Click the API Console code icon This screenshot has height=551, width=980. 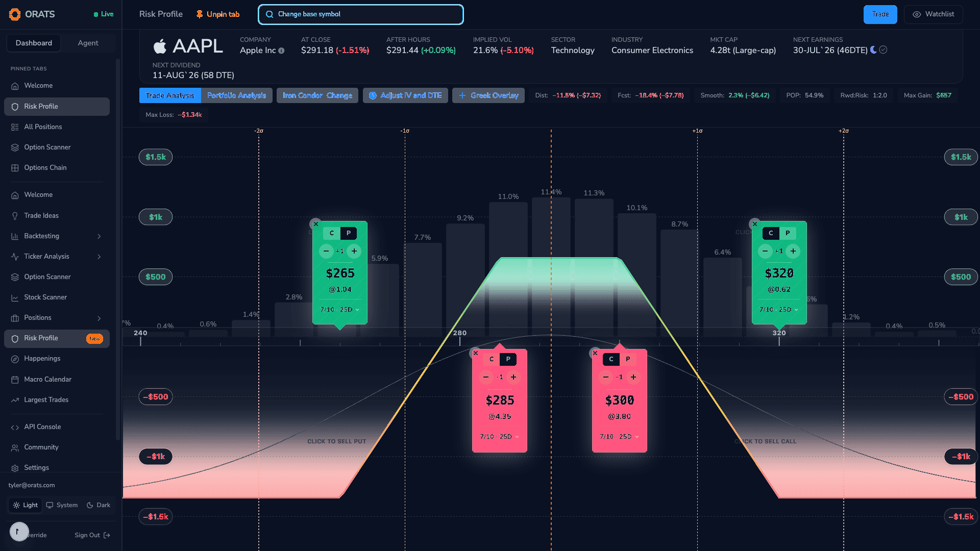(x=15, y=427)
